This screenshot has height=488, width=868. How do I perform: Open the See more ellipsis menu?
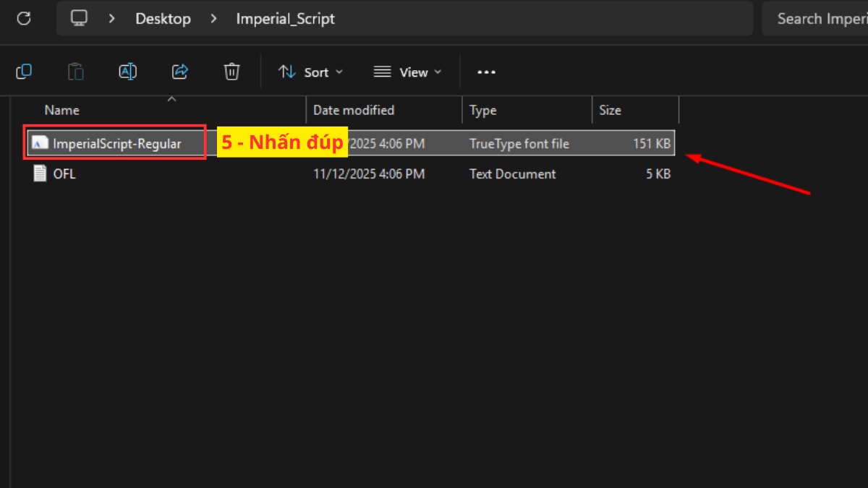(x=486, y=72)
